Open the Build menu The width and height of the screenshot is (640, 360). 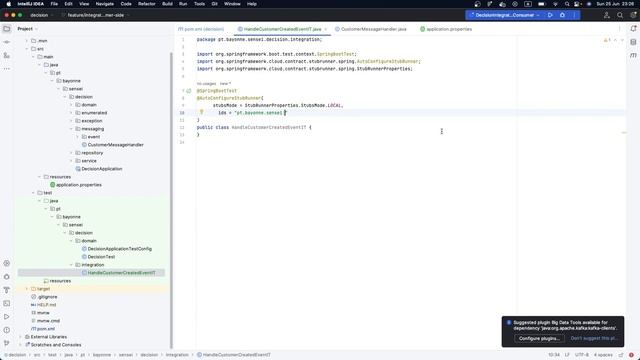click(x=167, y=4)
